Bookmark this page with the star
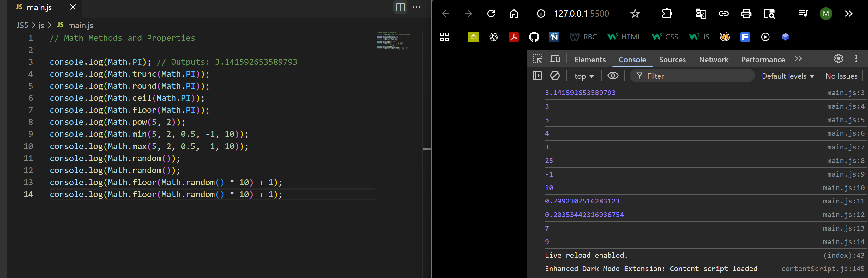The height and width of the screenshot is (278, 868). (x=635, y=14)
